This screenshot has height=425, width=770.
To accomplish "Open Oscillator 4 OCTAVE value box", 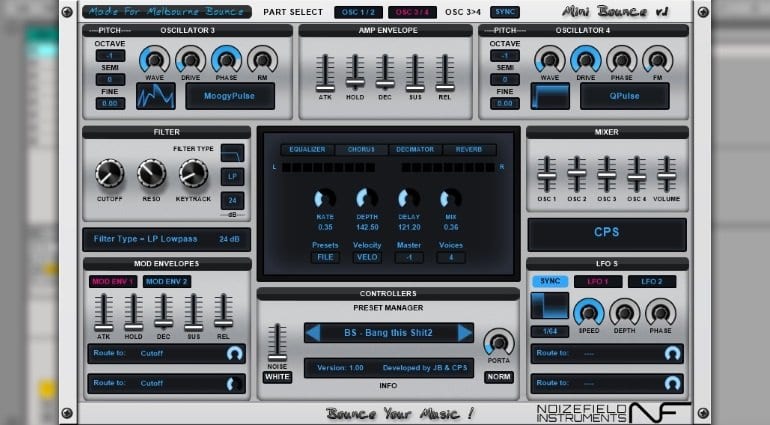I will click(x=505, y=56).
